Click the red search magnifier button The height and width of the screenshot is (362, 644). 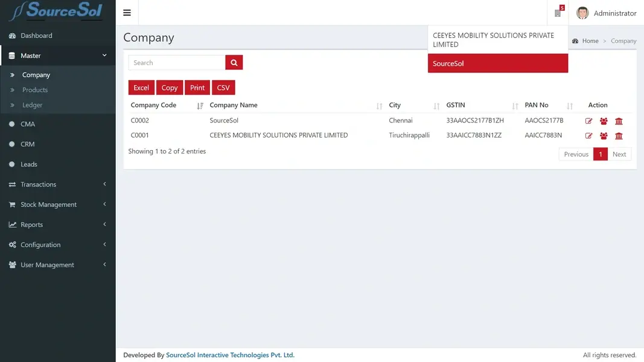[x=234, y=63]
